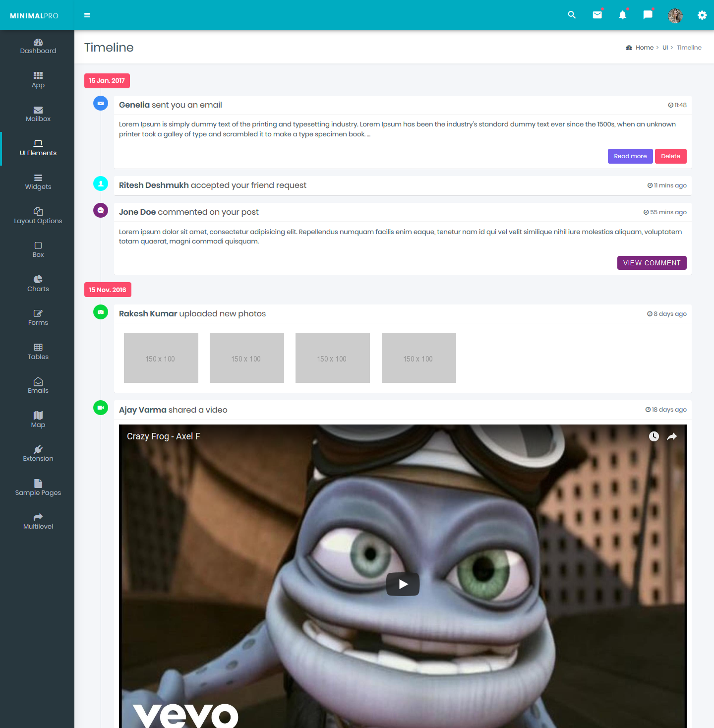Viewport: 714px width, 728px height.
Task: Click the 15 Nov. 2016 date label
Action: 108,290
